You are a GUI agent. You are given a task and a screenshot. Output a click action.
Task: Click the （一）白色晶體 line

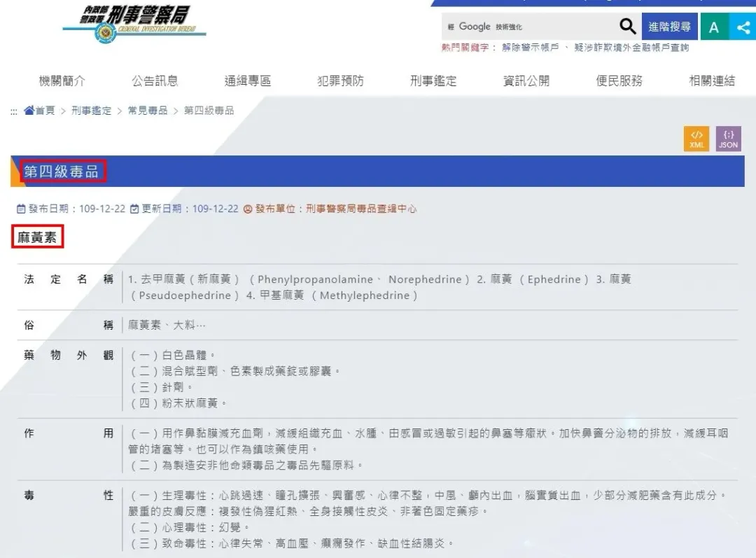173,356
